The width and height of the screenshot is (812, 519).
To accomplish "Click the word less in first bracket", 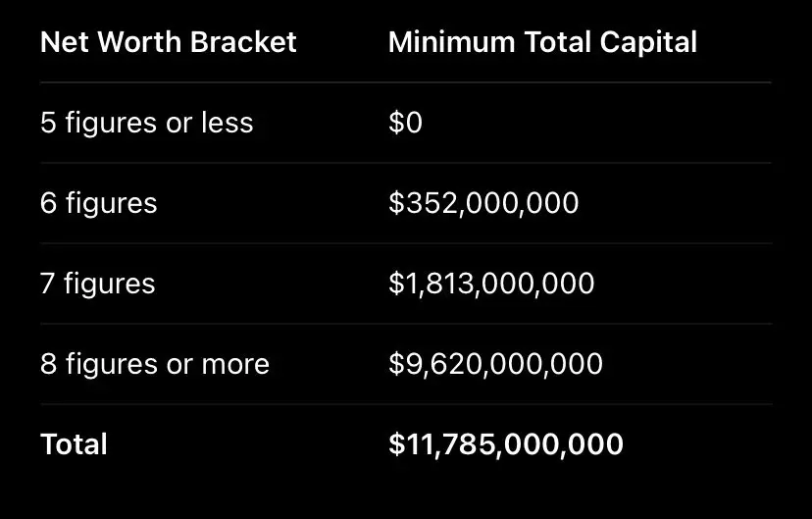I will coord(228,123).
